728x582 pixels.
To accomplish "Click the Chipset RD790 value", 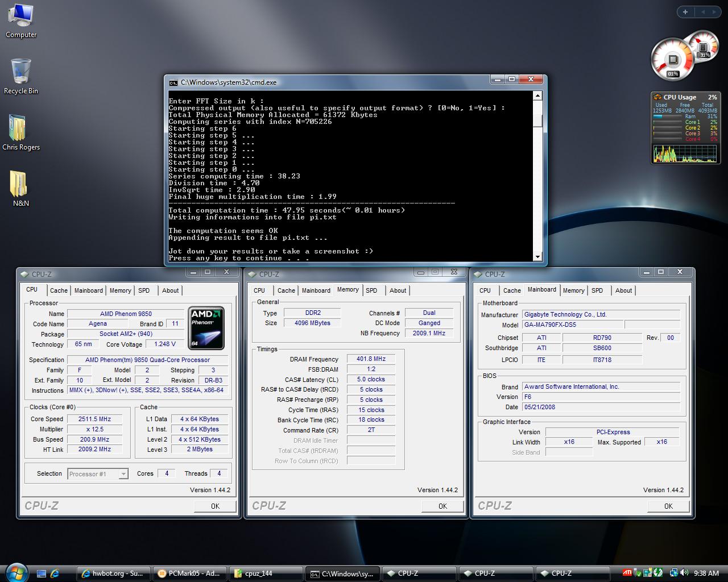I will 602,338.
